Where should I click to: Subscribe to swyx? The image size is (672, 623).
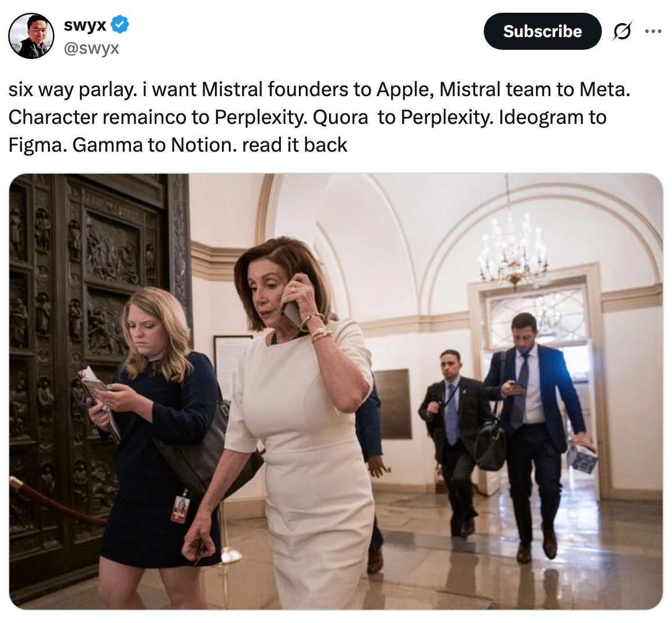coord(542,31)
